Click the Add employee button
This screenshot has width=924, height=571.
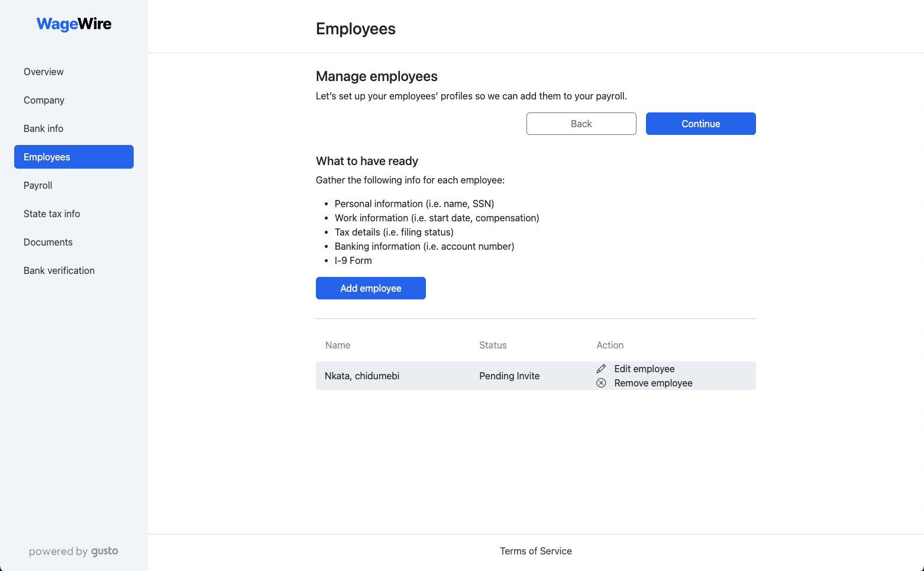371,288
